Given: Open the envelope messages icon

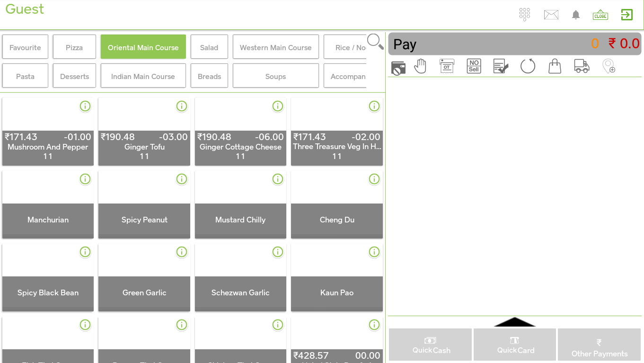Looking at the screenshot, I should 551,15.
